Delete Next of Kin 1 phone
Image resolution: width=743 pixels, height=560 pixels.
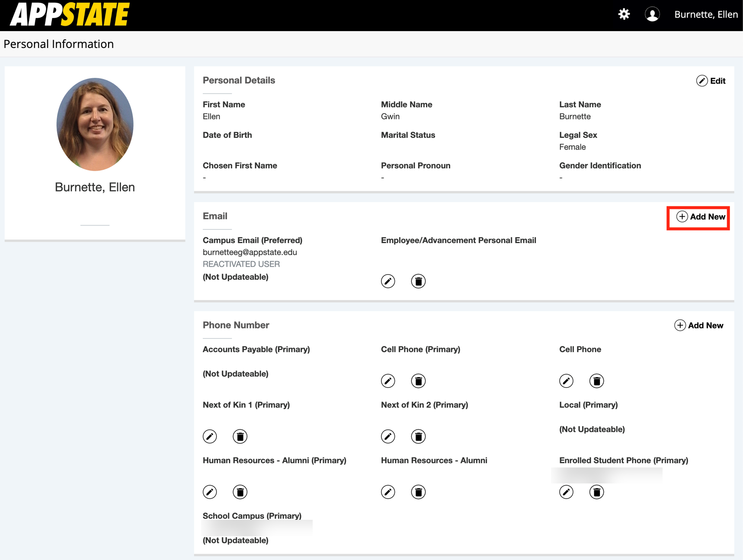point(240,436)
